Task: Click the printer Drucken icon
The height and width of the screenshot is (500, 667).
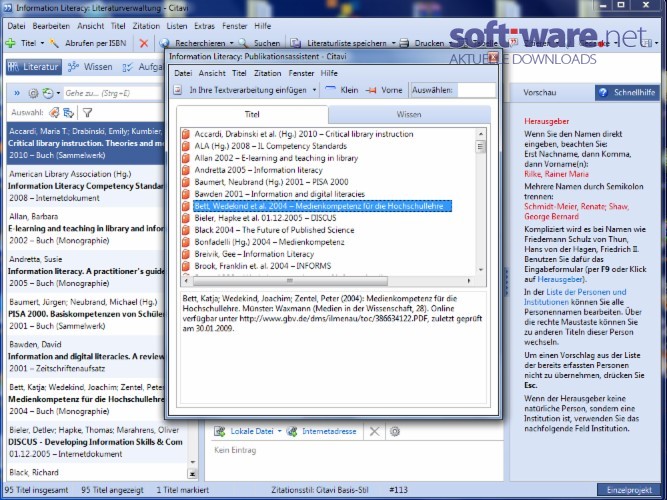Action: tap(405, 43)
